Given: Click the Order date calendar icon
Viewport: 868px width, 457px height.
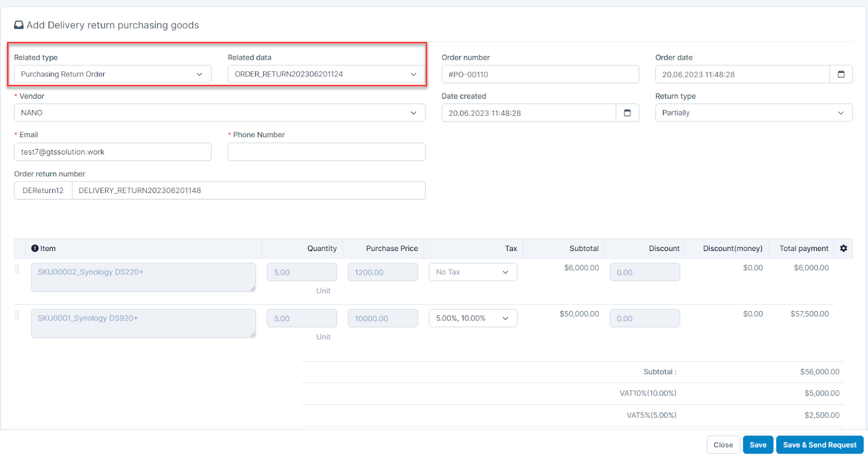Looking at the screenshot, I should click(841, 74).
